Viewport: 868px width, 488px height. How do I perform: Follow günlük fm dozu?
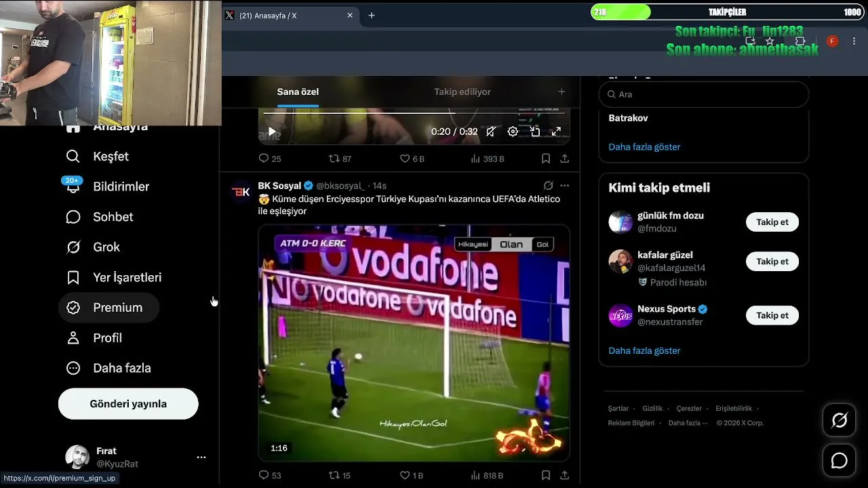[x=772, y=222]
